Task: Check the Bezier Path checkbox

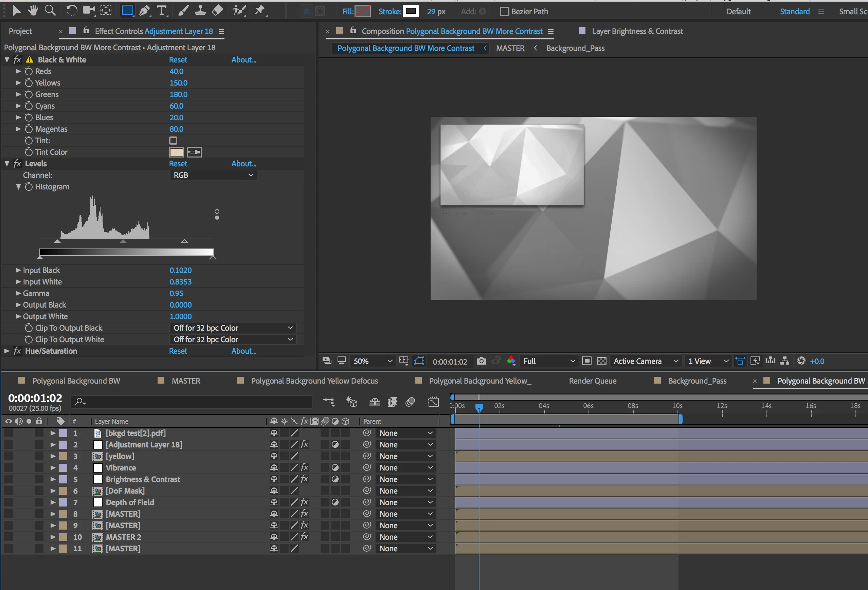Action: tap(504, 12)
